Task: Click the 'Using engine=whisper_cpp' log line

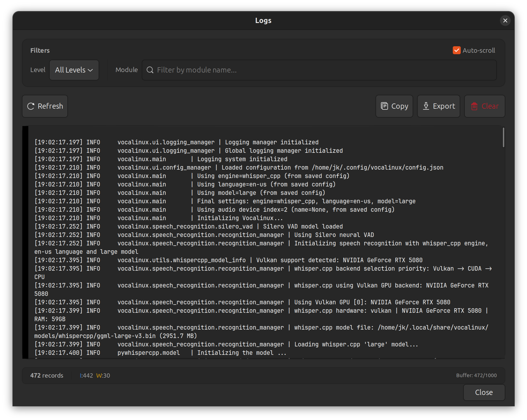Action: click(x=192, y=176)
